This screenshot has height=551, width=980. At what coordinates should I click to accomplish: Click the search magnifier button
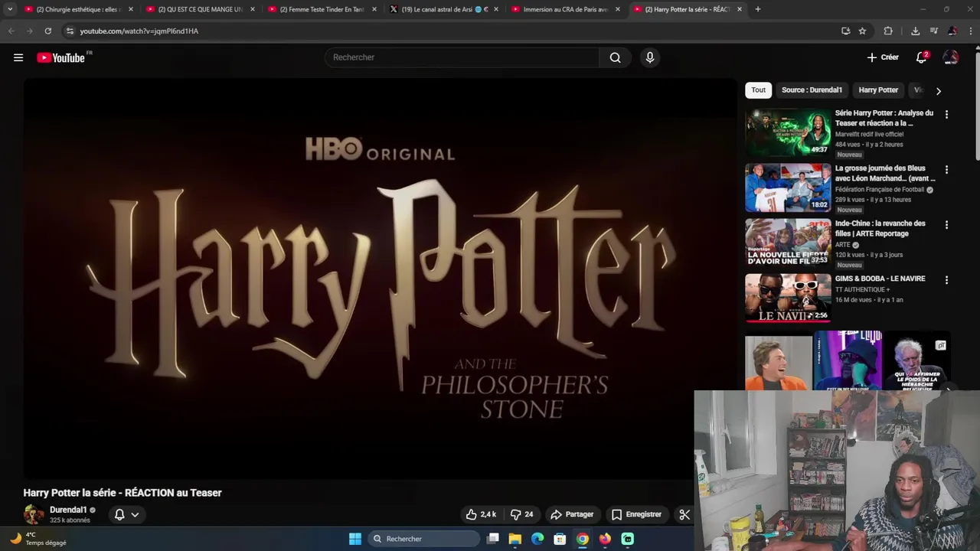pyautogui.click(x=615, y=57)
